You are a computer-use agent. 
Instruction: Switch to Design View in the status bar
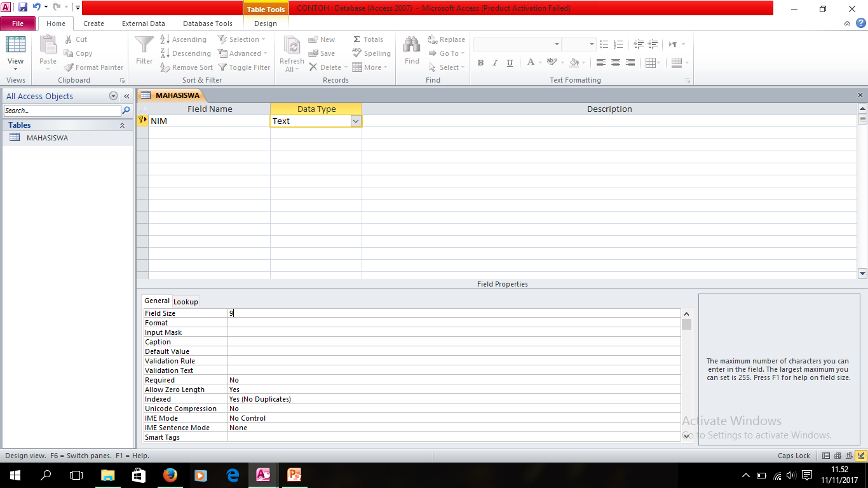pos(861,456)
